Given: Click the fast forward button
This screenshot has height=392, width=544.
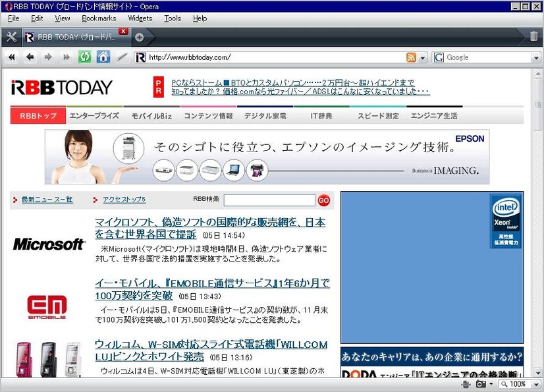Looking at the screenshot, I should [x=66, y=57].
